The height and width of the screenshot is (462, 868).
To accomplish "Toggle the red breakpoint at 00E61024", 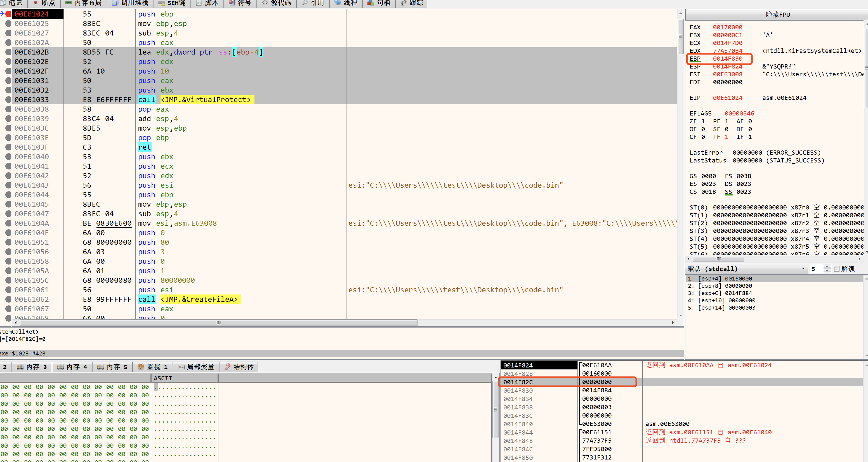I will tap(8, 14).
